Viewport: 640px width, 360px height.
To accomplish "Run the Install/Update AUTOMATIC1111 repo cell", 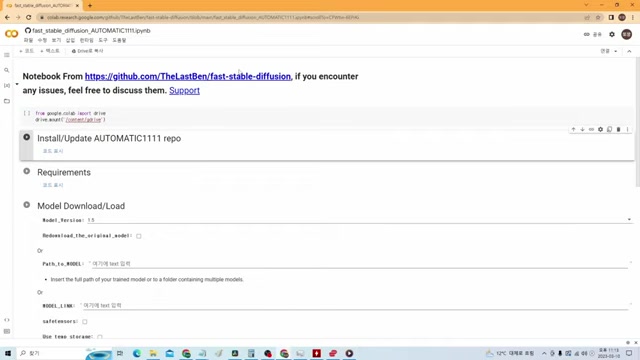I will [x=27, y=137].
